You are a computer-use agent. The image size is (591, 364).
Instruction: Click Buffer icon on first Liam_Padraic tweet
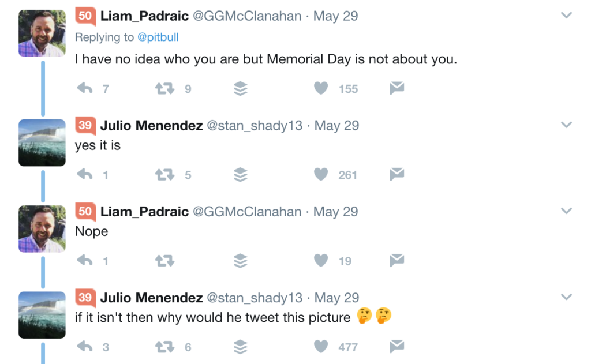241,88
